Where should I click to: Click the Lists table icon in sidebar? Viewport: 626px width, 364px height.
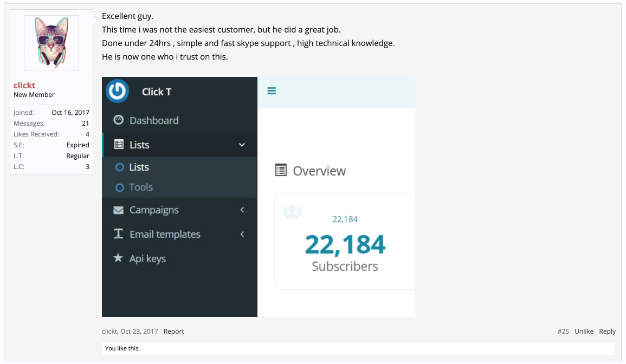coord(119,145)
